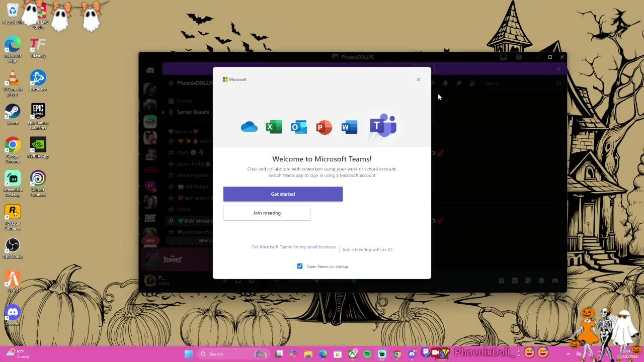644x362 pixels.
Task: Open the Windows Start menu
Action: (189, 354)
